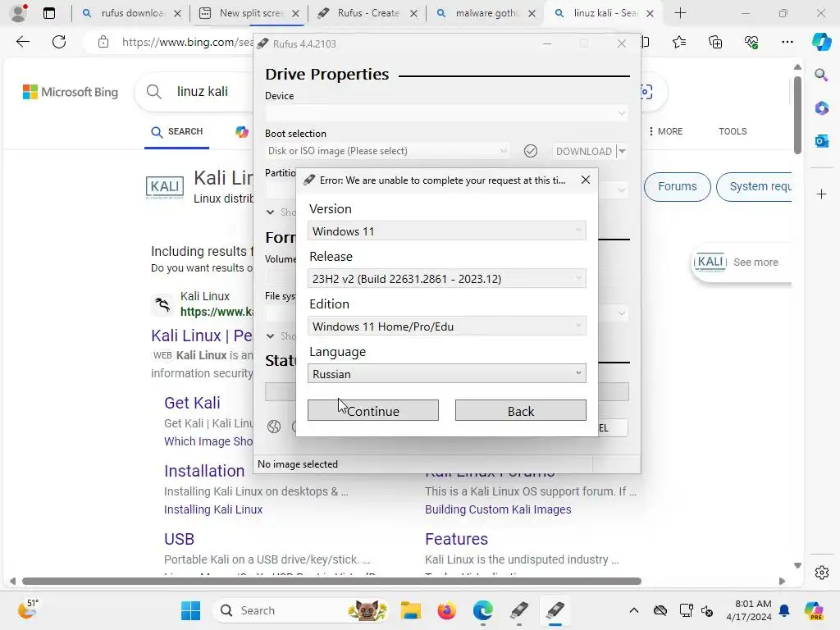840x630 pixels.
Task: Open the weather widget showing 51°
Action: pos(28,609)
